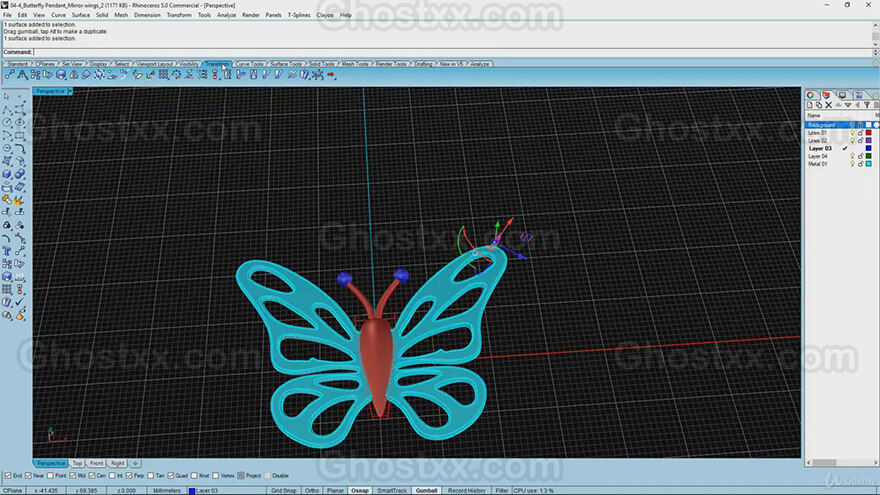
Task: Select the Box solid tool icon
Action: tap(7, 174)
